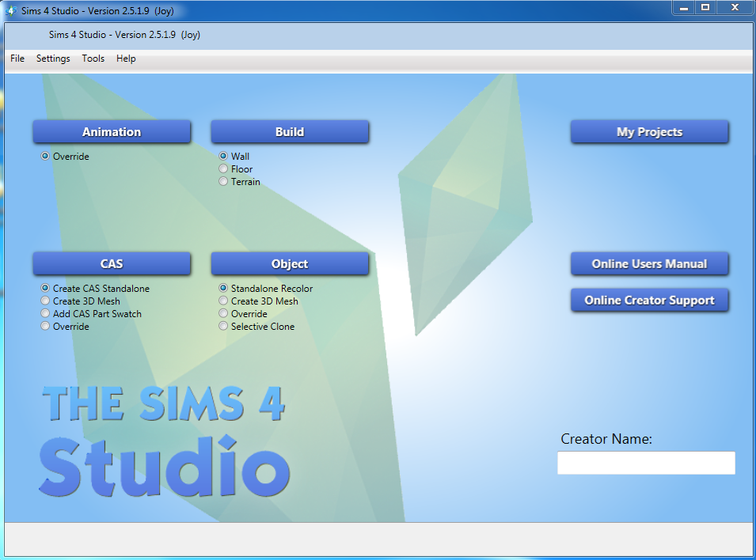Minimize the Sims 4 Studio window
Screen dimensions: 756x560
click(684, 7)
